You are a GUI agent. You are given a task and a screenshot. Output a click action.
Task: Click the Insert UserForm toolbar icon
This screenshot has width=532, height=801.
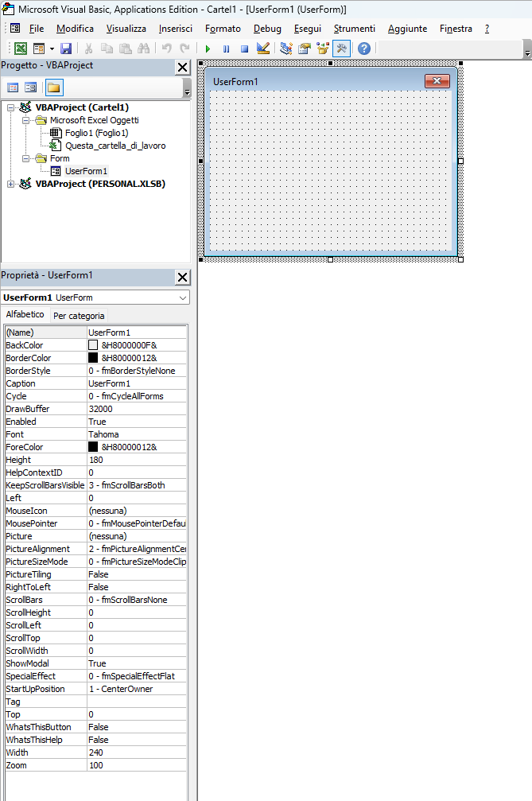tap(39, 49)
